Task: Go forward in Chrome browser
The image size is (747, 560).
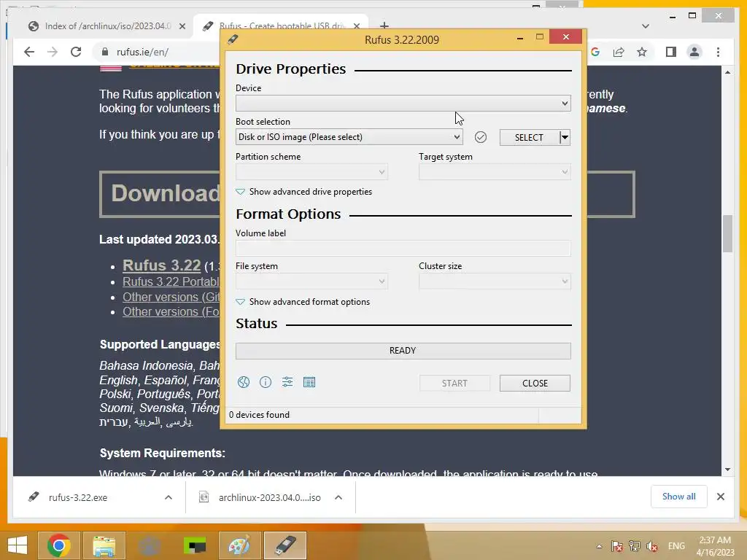Action: click(53, 52)
